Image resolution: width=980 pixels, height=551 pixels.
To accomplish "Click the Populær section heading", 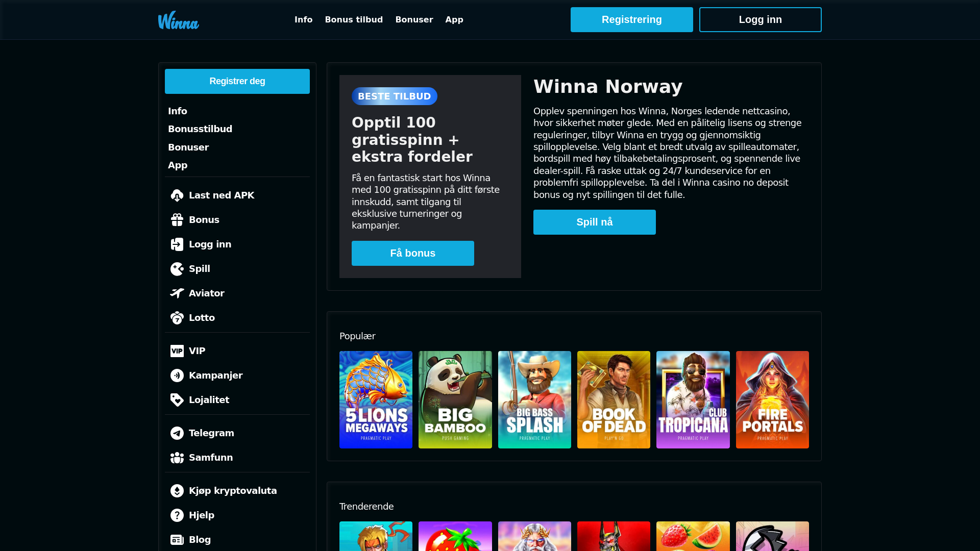I will (357, 336).
